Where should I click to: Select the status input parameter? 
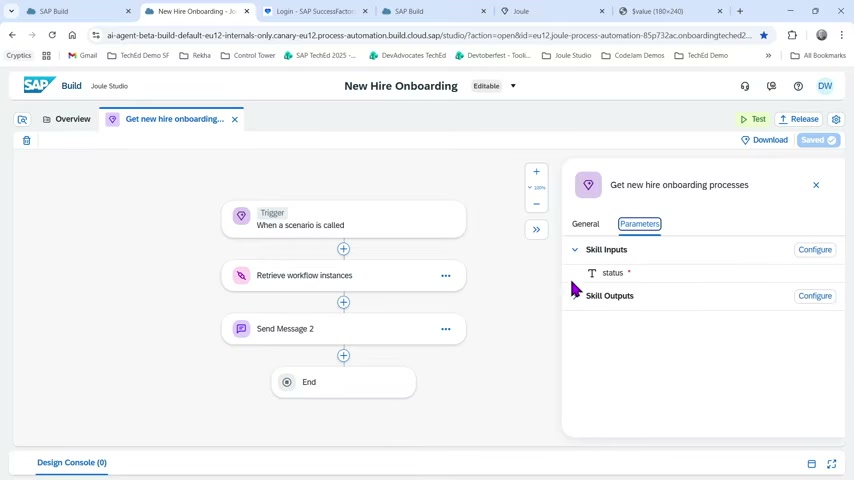(x=612, y=273)
